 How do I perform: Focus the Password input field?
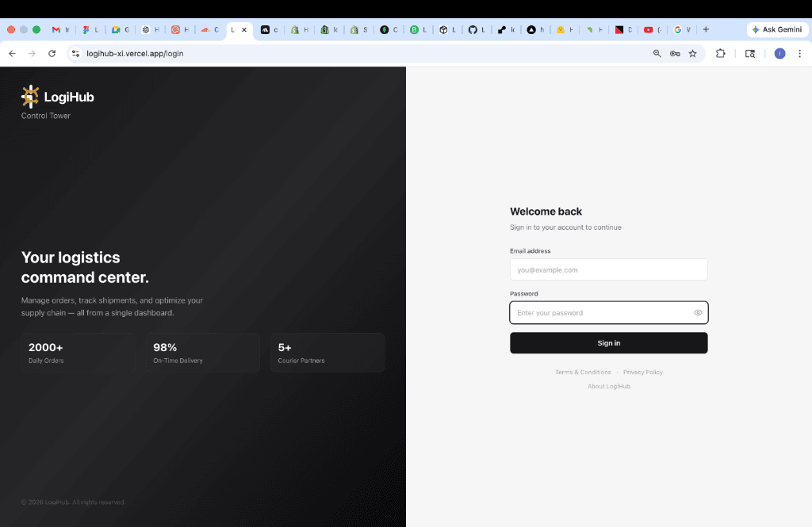point(608,313)
